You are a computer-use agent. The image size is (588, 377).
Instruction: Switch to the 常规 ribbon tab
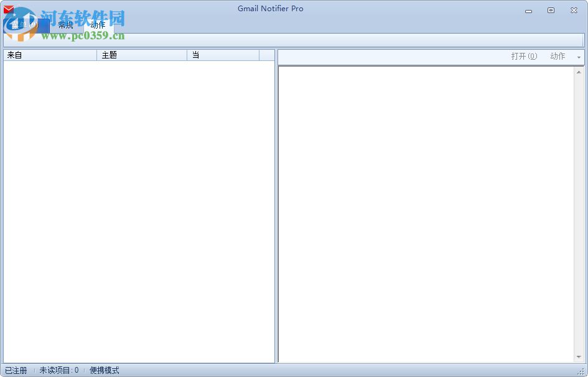tap(65, 25)
